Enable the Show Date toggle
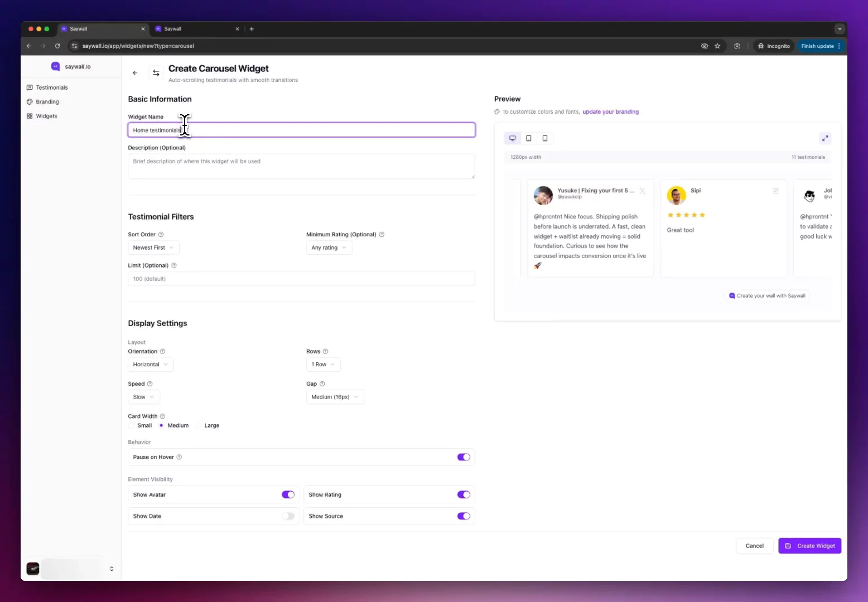Image resolution: width=868 pixels, height=602 pixels. coord(288,516)
